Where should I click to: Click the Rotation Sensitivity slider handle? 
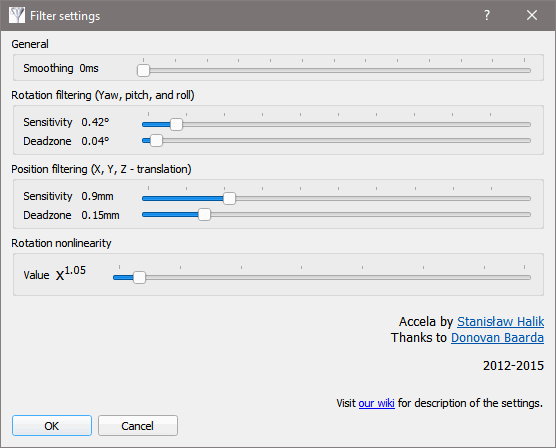click(x=176, y=125)
